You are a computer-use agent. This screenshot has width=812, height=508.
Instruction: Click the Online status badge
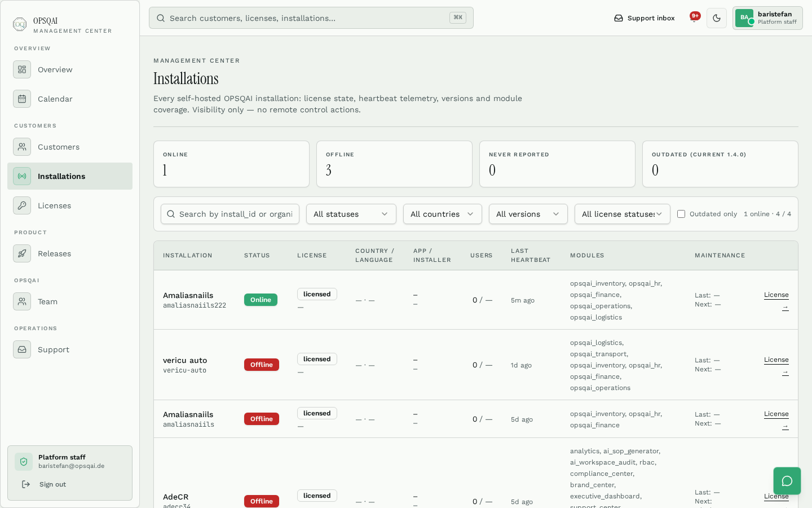tap(261, 300)
